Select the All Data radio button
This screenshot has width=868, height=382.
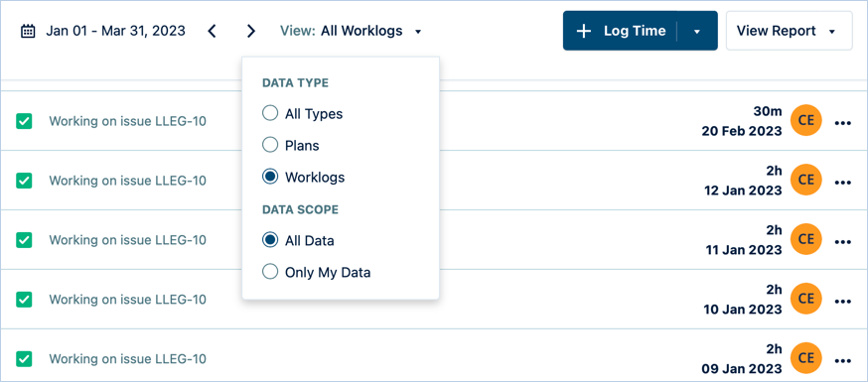pos(270,240)
